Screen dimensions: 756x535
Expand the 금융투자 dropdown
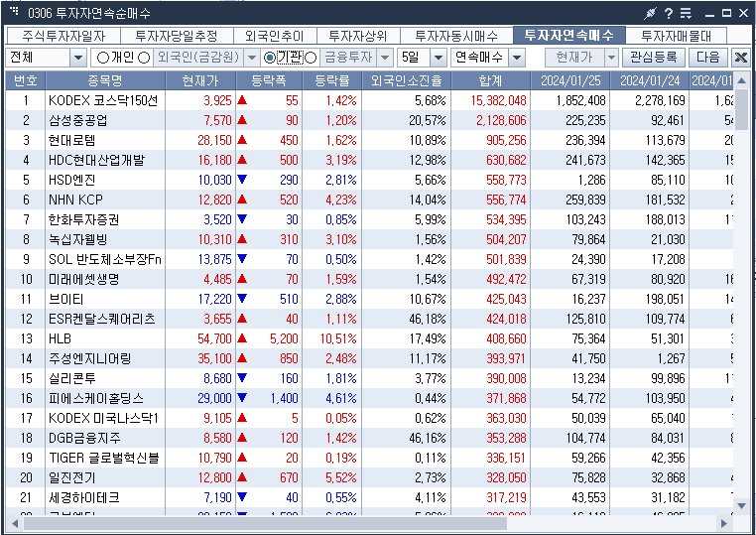384,58
